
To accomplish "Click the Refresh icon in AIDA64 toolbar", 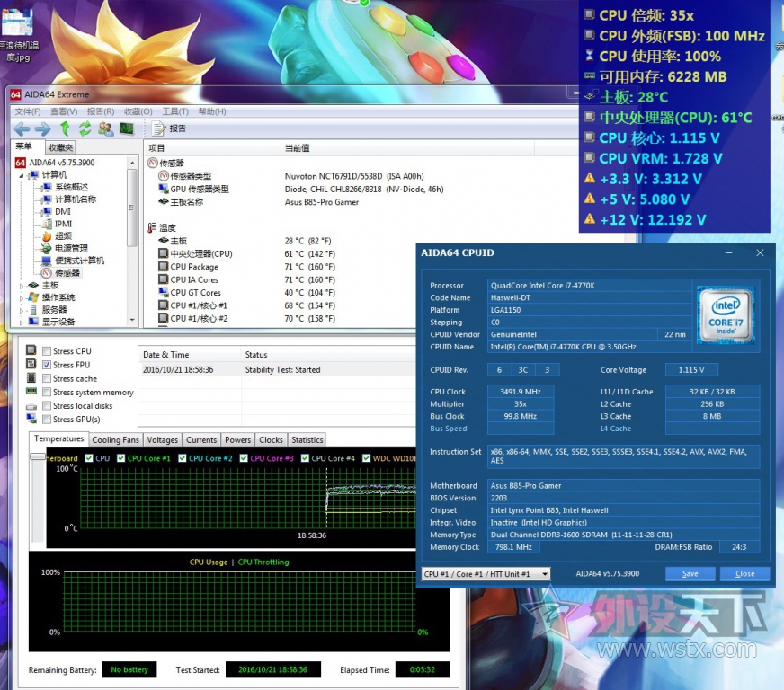I will coord(85,128).
